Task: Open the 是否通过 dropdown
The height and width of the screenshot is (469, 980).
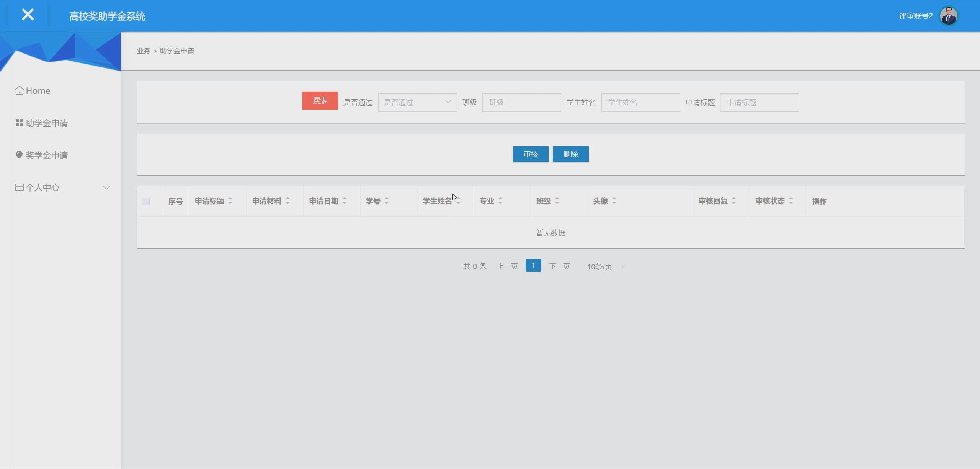Action: coord(417,102)
